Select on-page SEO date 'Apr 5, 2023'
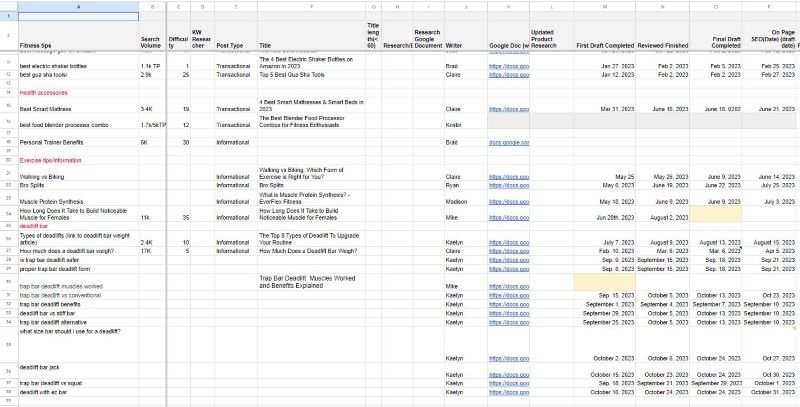800x407 pixels. pyautogui.click(x=769, y=251)
